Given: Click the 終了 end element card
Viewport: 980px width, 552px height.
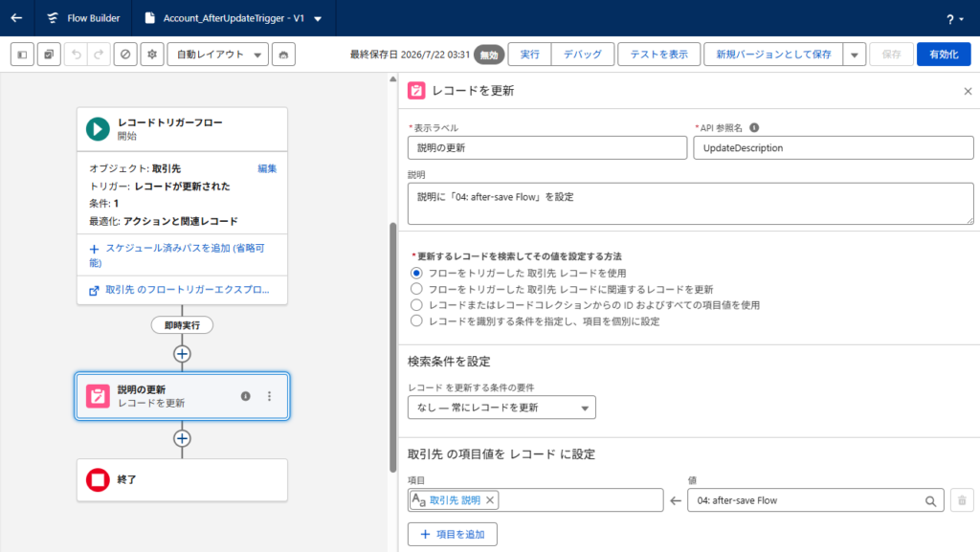Looking at the screenshot, I should 182,480.
